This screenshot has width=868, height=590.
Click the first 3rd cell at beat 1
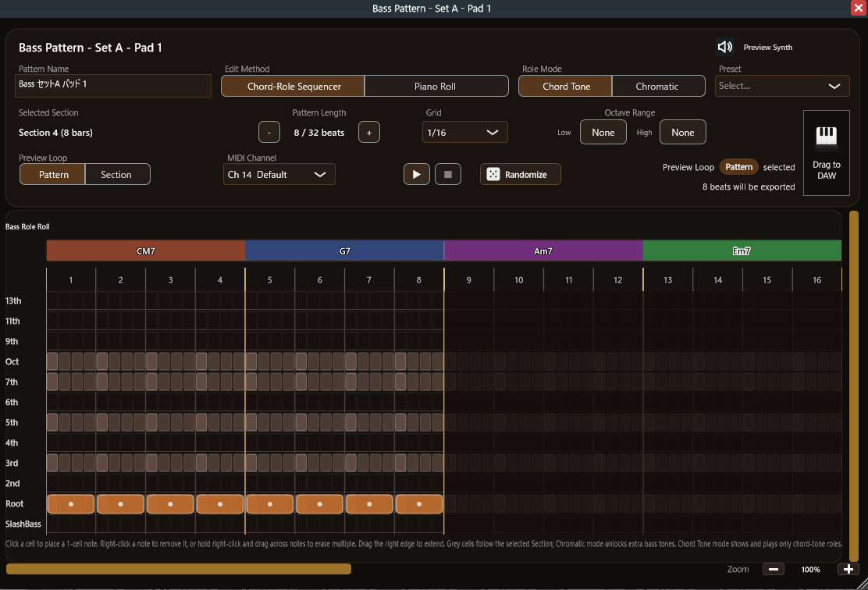[52, 464]
